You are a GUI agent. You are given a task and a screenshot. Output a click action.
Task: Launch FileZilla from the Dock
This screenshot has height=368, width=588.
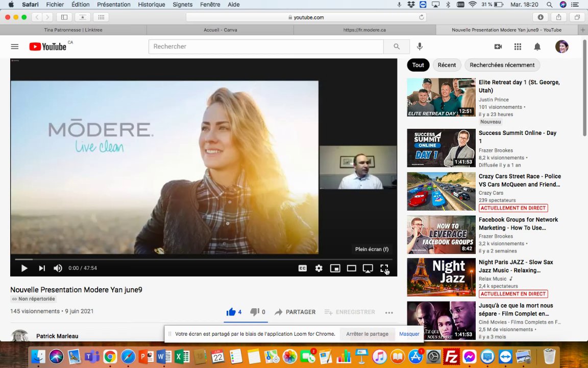pos(452,357)
